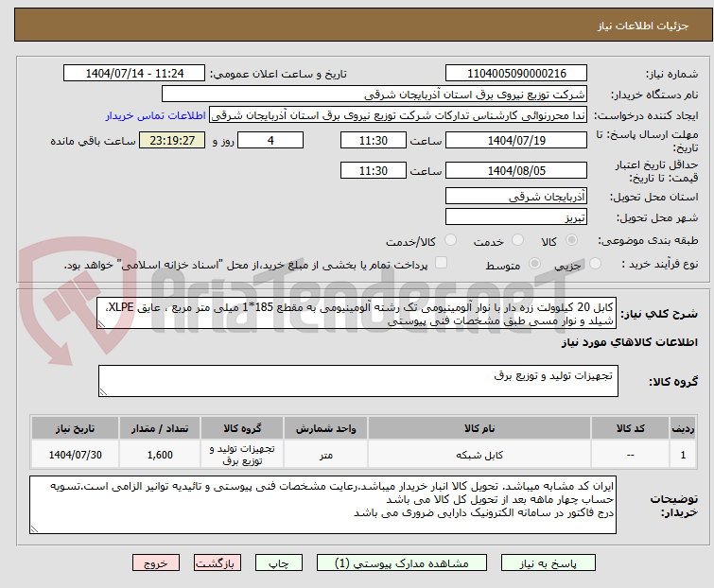Click the بازگشت back button
The width and height of the screenshot is (714, 588).
click(218, 563)
